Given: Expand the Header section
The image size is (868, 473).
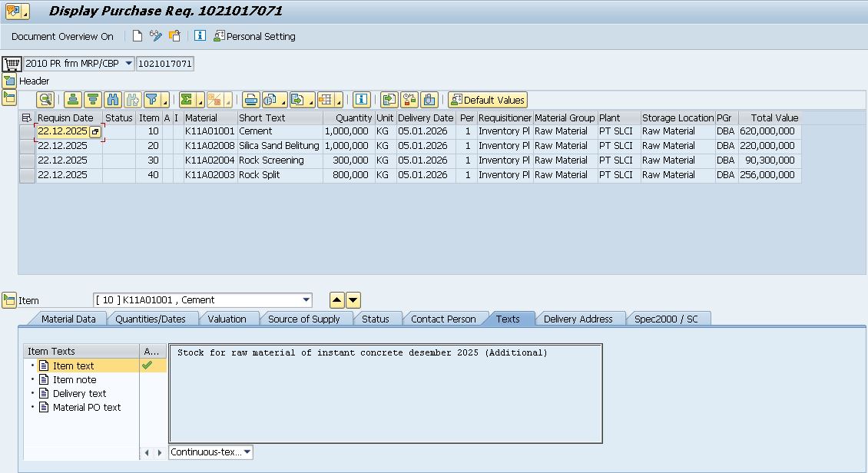Looking at the screenshot, I should pos(9,81).
